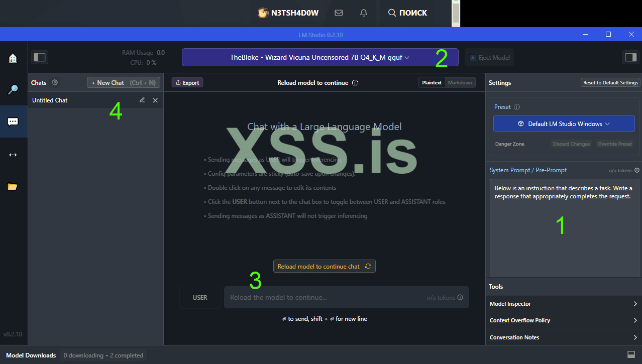Switch to Plaintext view

432,82
